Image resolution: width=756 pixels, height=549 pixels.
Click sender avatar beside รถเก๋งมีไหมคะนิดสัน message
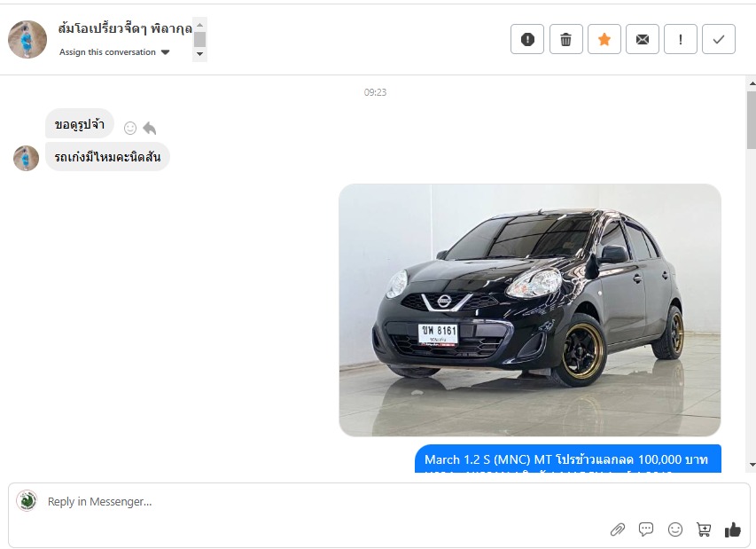pyautogui.click(x=26, y=158)
